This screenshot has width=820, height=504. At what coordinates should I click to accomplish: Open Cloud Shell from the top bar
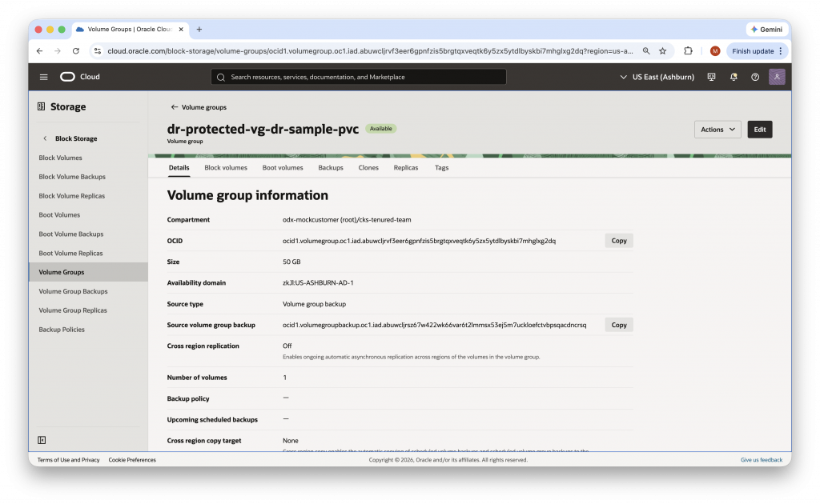(x=711, y=77)
